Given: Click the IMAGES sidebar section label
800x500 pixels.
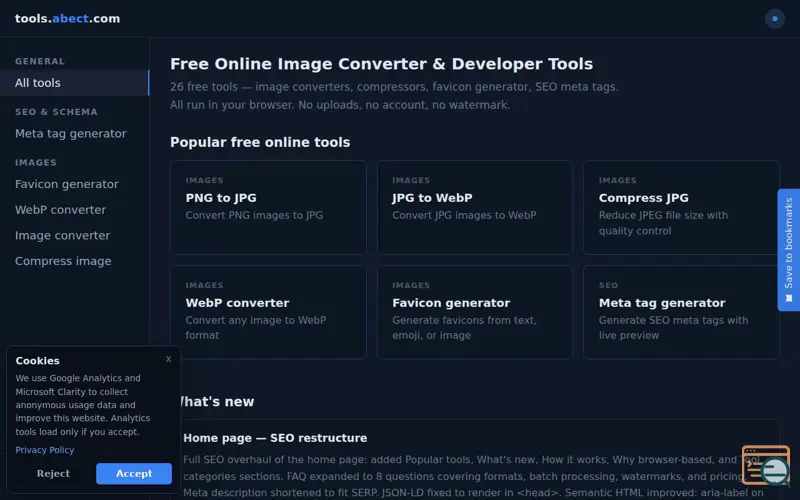Looking at the screenshot, I should point(36,162).
